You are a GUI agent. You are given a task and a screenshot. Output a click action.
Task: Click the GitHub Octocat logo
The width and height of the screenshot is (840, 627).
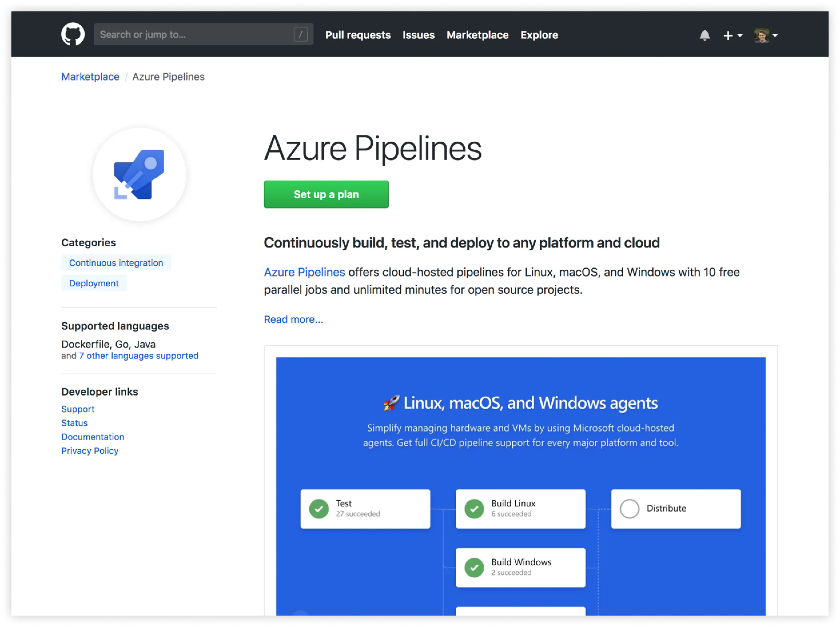(73, 34)
